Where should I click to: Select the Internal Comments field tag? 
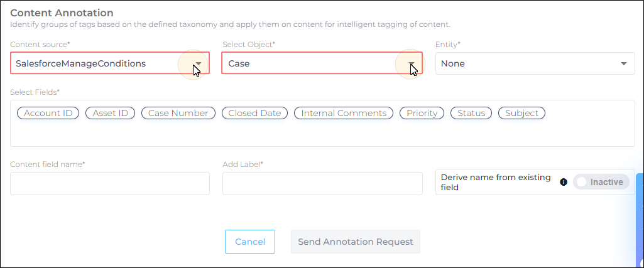click(344, 113)
